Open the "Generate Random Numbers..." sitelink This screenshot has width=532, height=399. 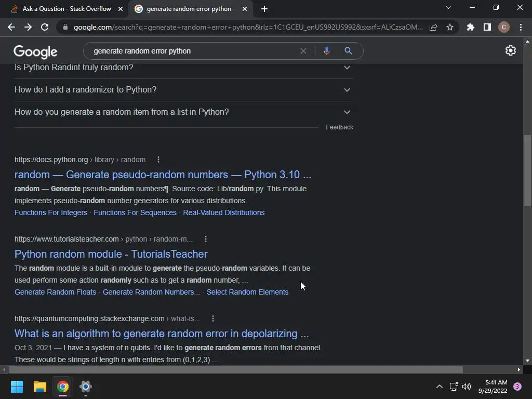tap(151, 292)
